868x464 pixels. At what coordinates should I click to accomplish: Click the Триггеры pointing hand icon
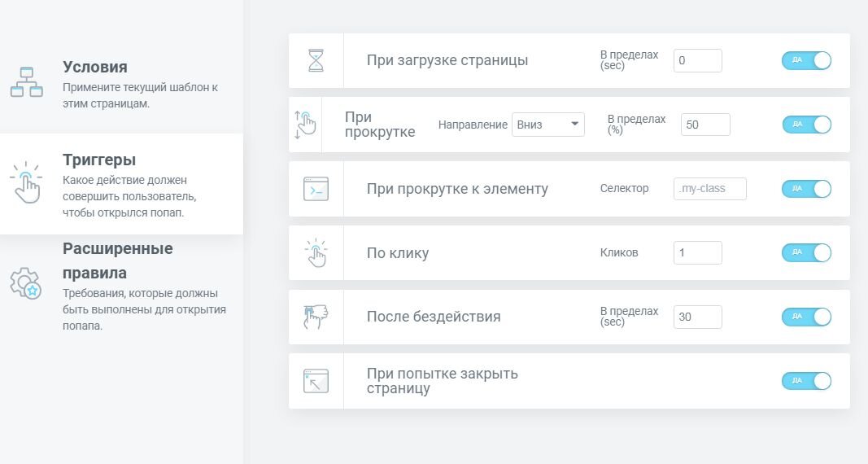[26, 182]
